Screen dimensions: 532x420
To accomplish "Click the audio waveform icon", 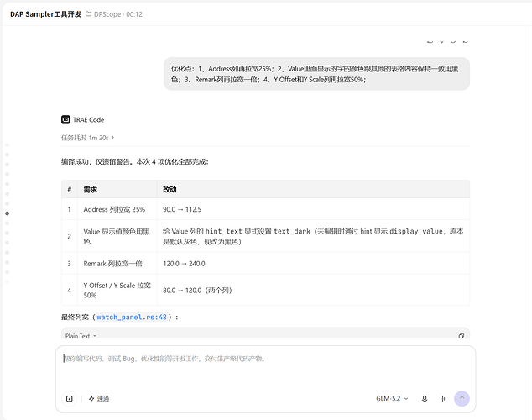I will click(443, 399).
